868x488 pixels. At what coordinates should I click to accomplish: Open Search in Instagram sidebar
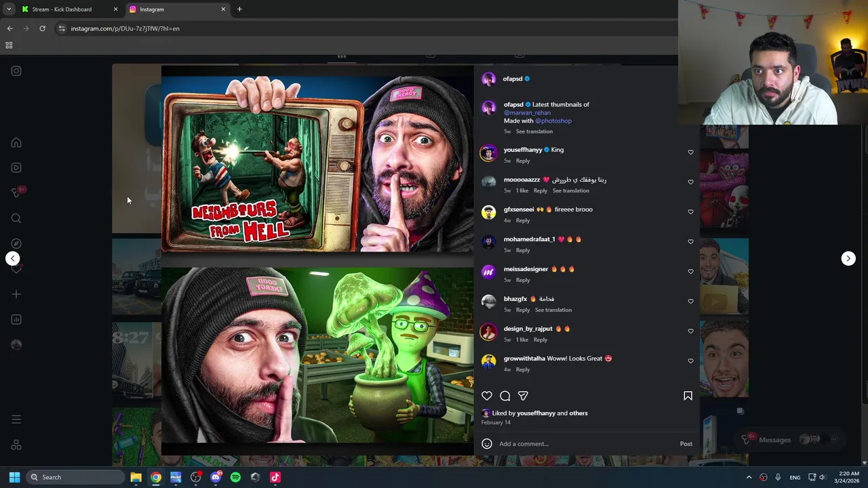tap(16, 218)
